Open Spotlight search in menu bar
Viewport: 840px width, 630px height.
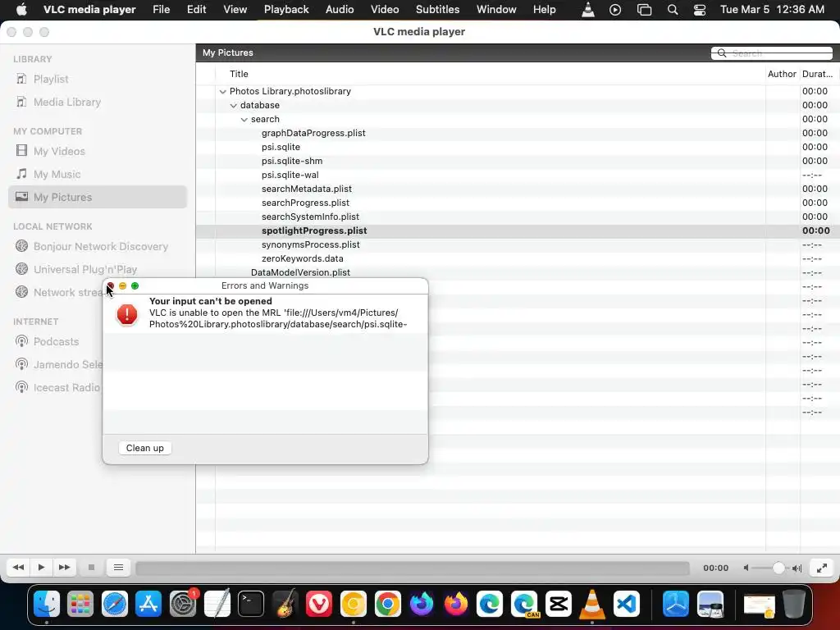pos(673,10)
